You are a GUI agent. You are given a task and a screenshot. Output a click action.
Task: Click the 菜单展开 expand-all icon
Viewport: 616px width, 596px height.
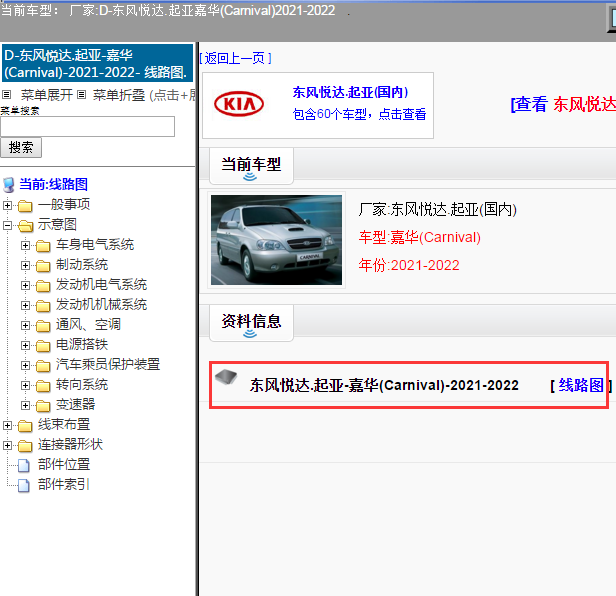coord(6,94)
